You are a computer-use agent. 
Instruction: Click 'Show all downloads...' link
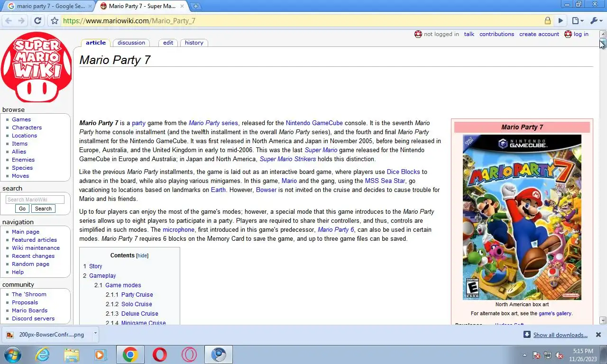[x=560, y=335]
